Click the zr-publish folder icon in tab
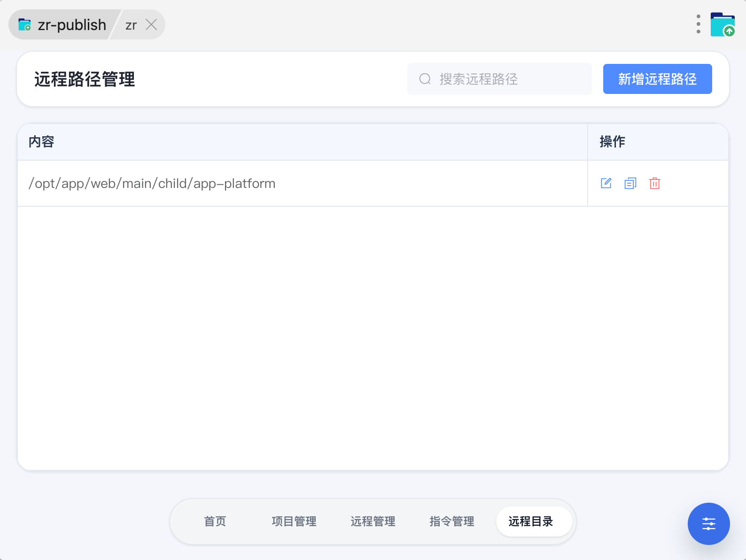The image size is (746, 560). tap(24, 24)
